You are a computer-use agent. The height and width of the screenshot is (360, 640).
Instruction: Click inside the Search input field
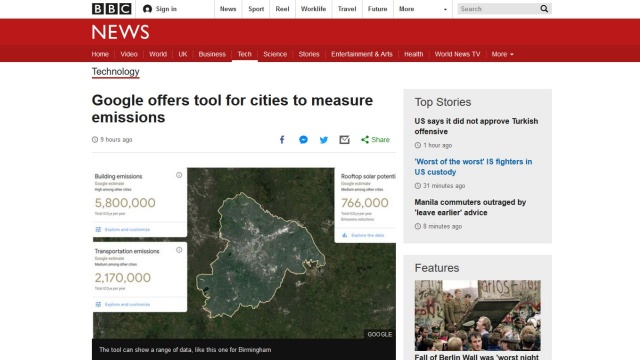498,9
